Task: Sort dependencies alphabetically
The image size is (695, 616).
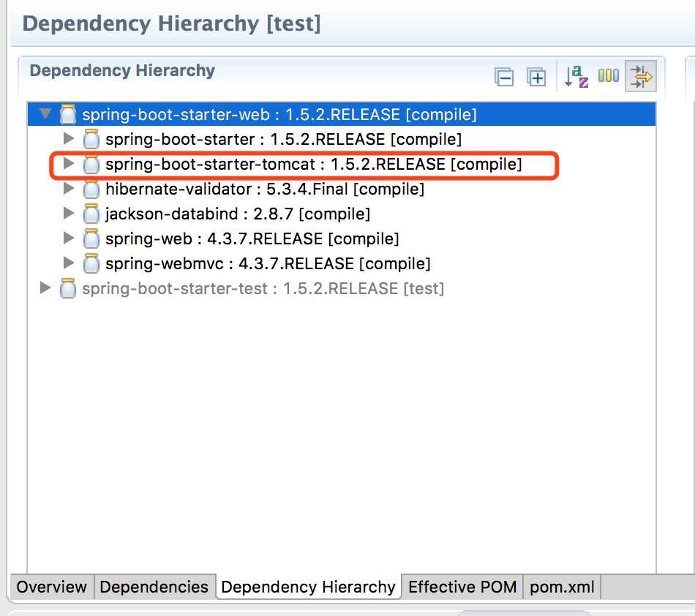Action: pos(576,76)
